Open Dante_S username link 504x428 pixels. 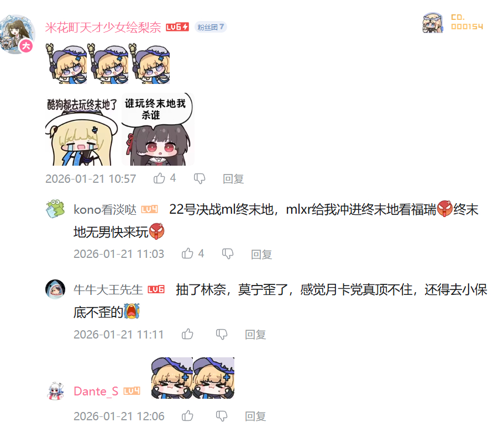96,391
